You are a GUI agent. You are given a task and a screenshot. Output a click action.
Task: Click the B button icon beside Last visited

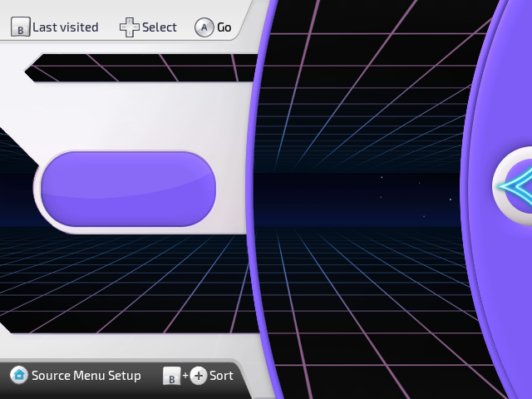pos(20,27)
